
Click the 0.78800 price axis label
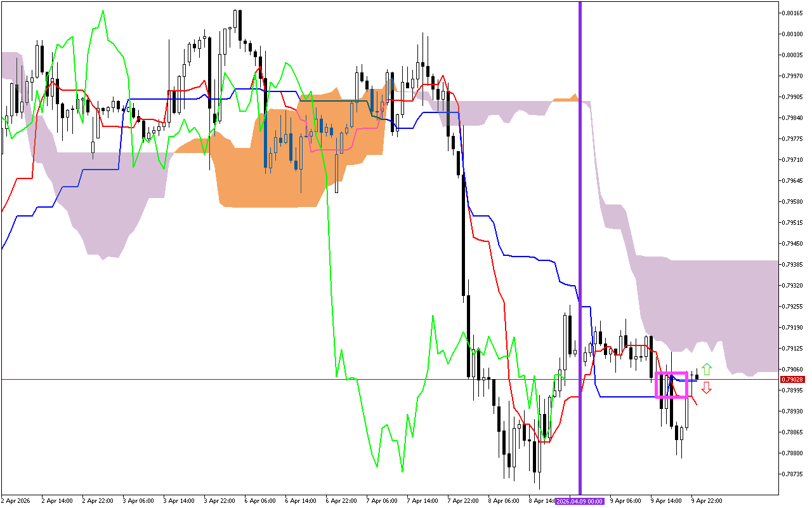click(794, 453)
